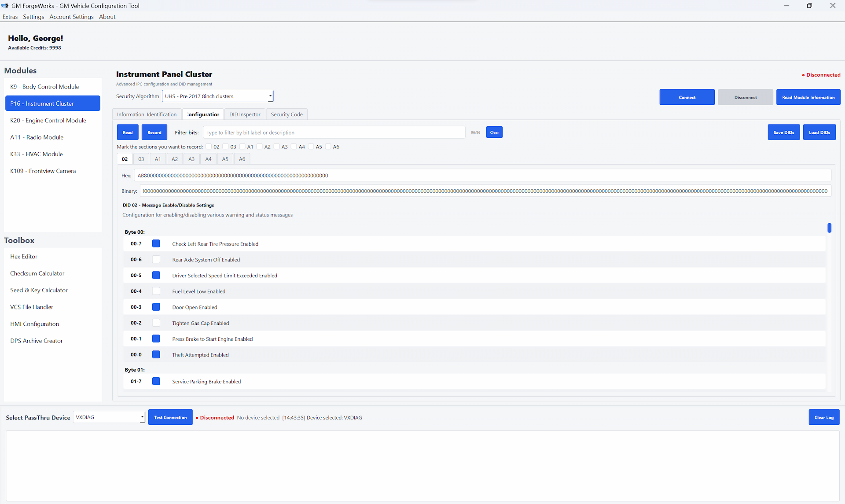Click Clear Log at the bottom

point(824,417)
